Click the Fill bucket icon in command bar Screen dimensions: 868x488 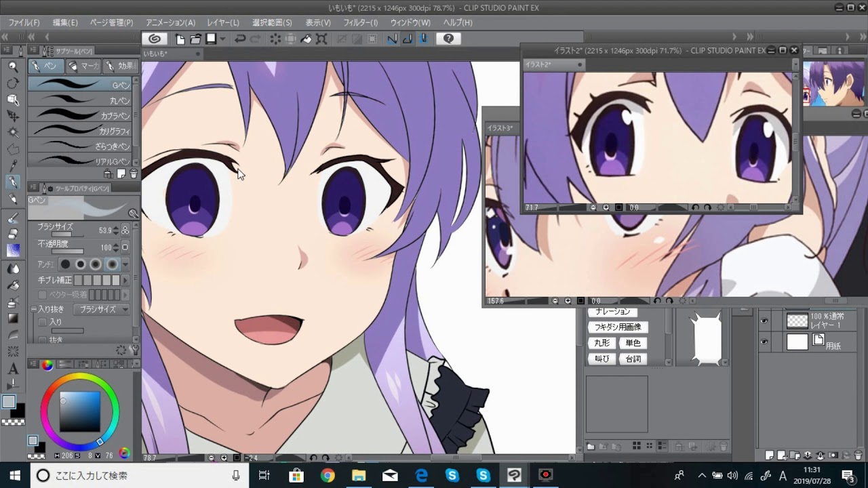point(307,39)
